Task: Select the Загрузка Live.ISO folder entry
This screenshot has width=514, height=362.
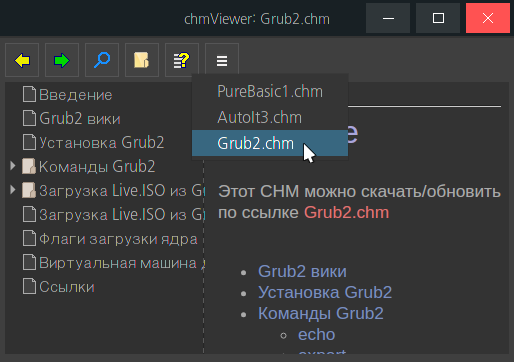Action: coord(121,191)
